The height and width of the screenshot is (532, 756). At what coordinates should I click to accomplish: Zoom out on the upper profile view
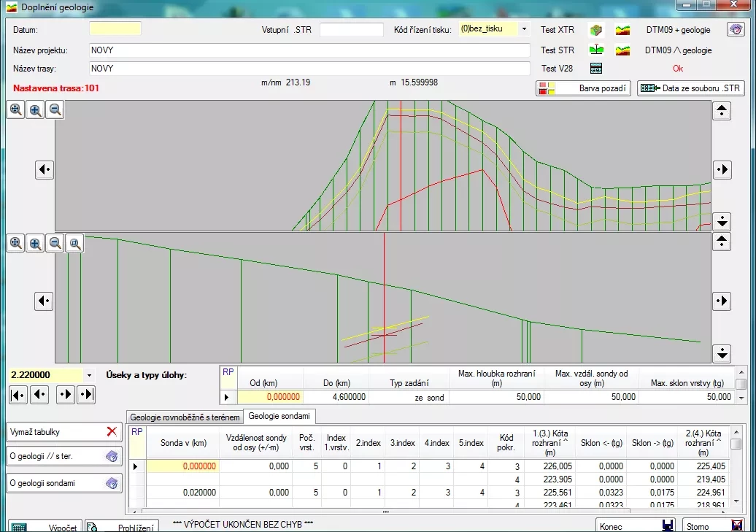click(x=55, y=110)
